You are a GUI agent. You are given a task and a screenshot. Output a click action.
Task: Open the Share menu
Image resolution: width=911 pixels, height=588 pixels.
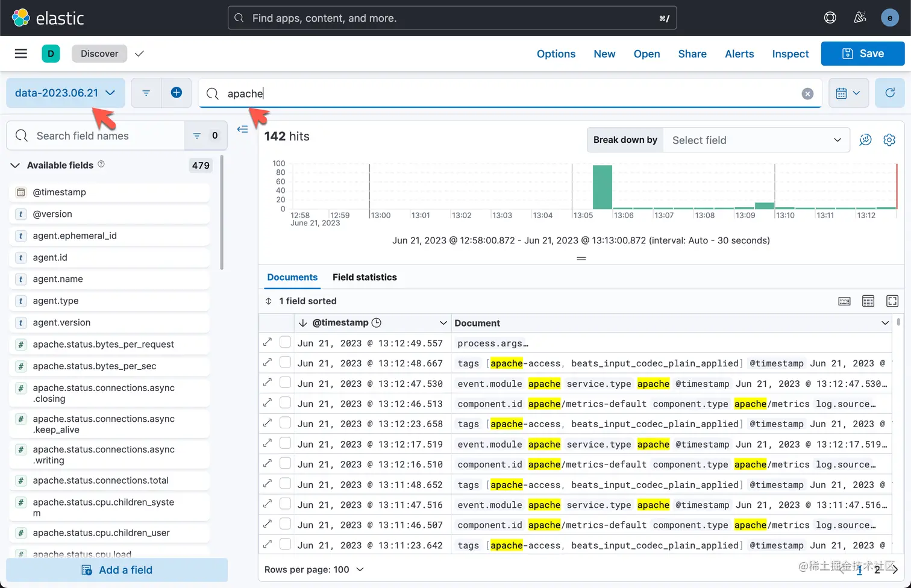tap(692, 54)
